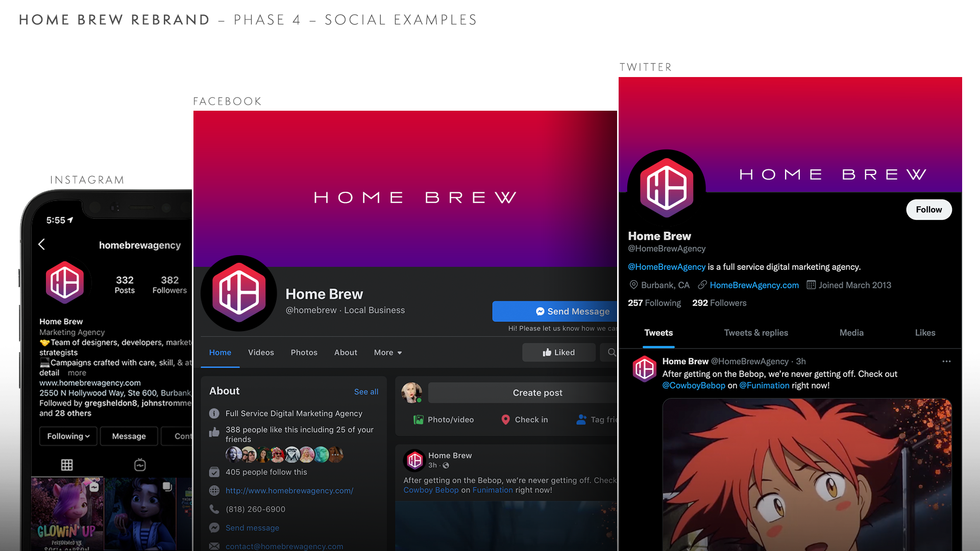Viewport: 980px width, 551px height.
Task: Click @CowboyBebop mention in tweet
Action: (x=694, y=385)
